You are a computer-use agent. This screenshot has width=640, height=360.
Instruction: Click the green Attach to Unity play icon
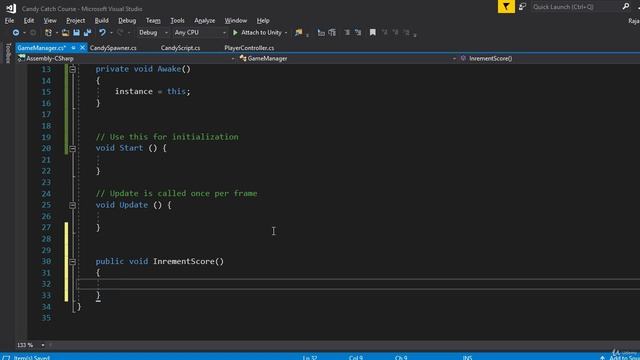click(x=235, y=33)
